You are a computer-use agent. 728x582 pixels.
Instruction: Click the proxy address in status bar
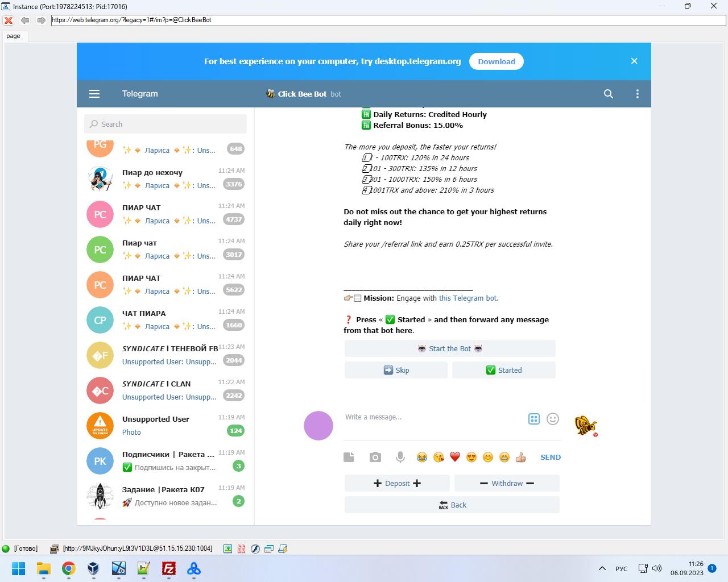click(138, 548)
